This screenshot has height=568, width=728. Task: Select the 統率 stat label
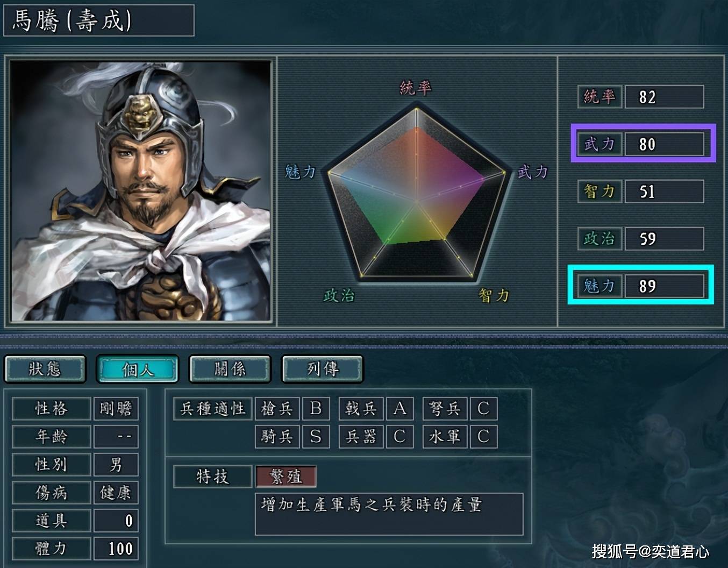coord(600,97)
